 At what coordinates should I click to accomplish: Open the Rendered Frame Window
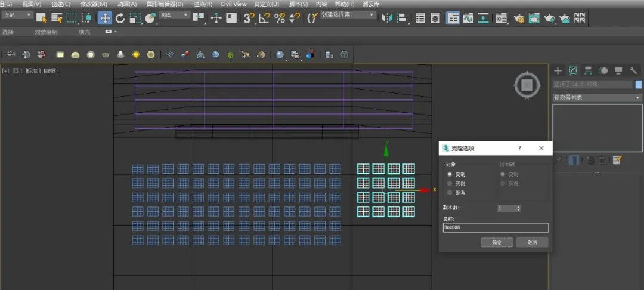tap(534, 18)
